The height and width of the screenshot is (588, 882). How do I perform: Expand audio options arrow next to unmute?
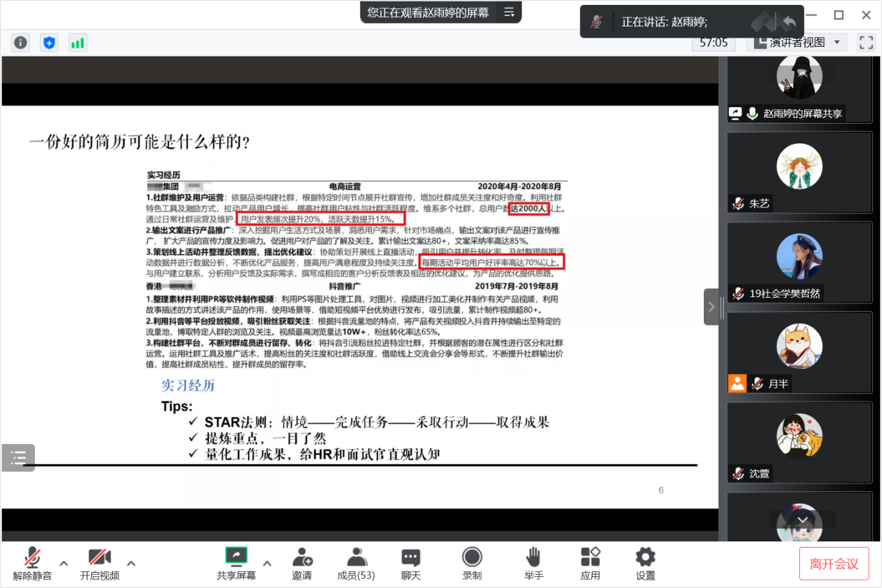pyautogui.click(x=63, y=563)
